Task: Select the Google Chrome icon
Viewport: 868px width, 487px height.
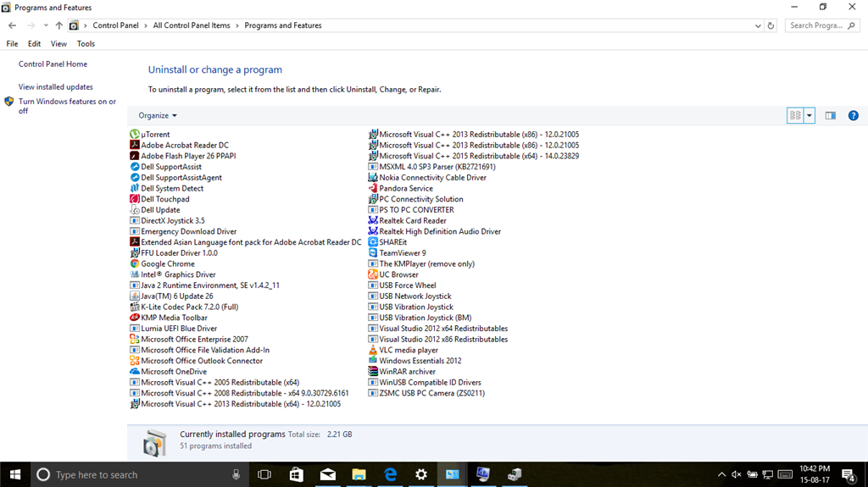Action: tap(135, 263)
